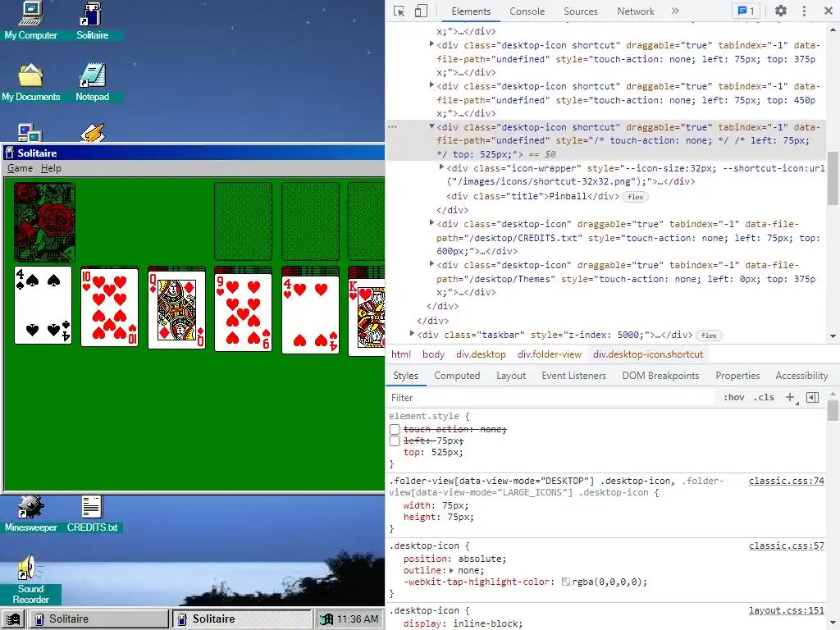Select div.desktop in the breadcrumb
This screenshot has height=630, width=840.
[x=481, y=354]
